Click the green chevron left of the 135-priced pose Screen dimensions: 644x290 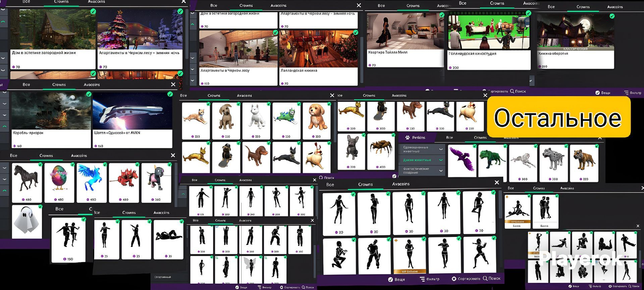coord(183,194)
